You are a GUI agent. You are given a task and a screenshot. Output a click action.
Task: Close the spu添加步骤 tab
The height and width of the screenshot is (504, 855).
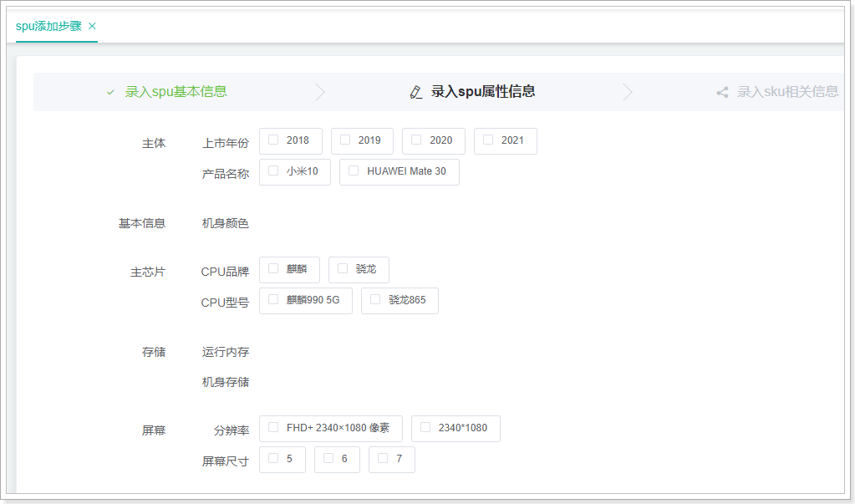point(92,26)
